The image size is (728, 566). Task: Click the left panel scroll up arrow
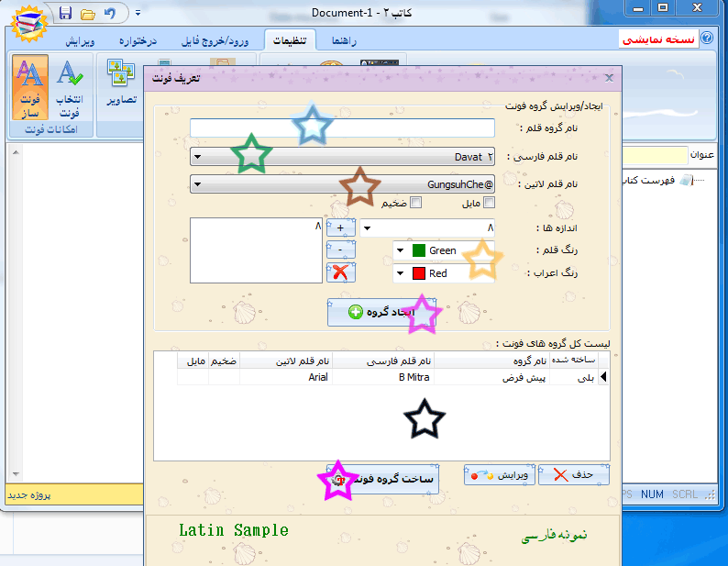pyautogui.click(x=16, y=152)
